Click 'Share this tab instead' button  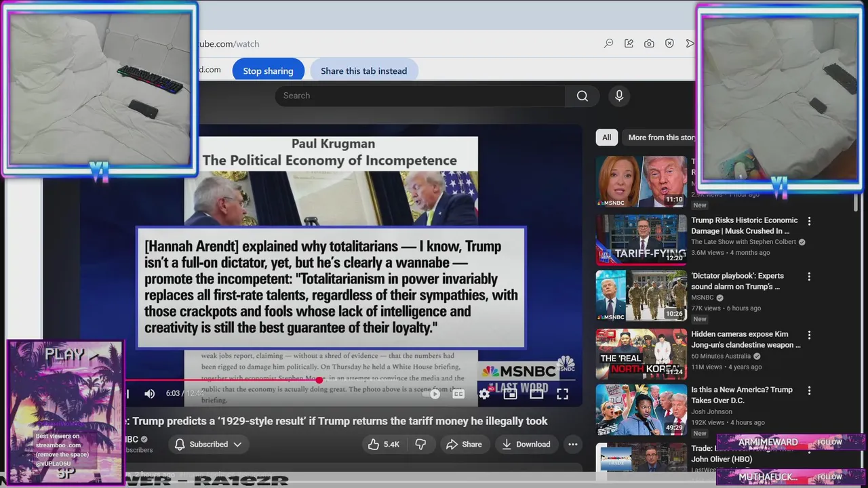(x=364, y=70)
